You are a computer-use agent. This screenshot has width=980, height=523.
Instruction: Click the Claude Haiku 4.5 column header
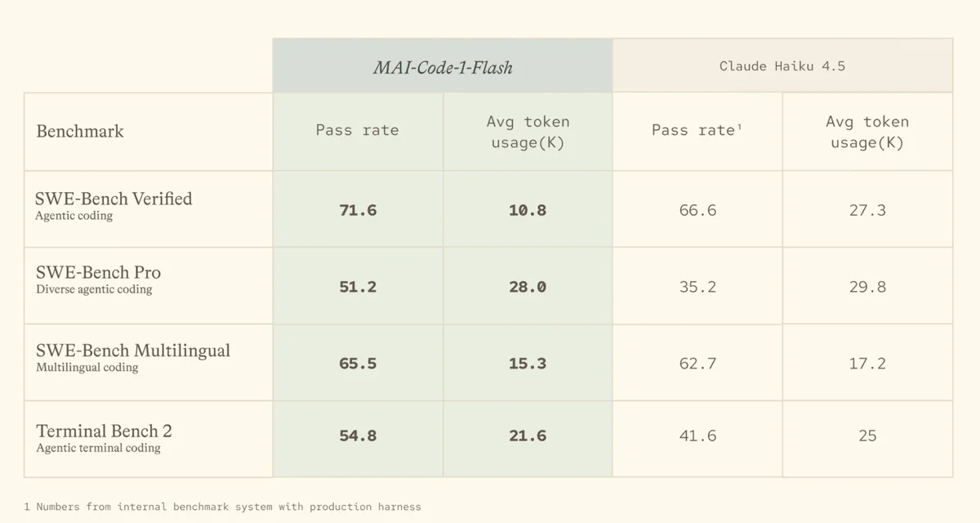click(x=782, y=65)
